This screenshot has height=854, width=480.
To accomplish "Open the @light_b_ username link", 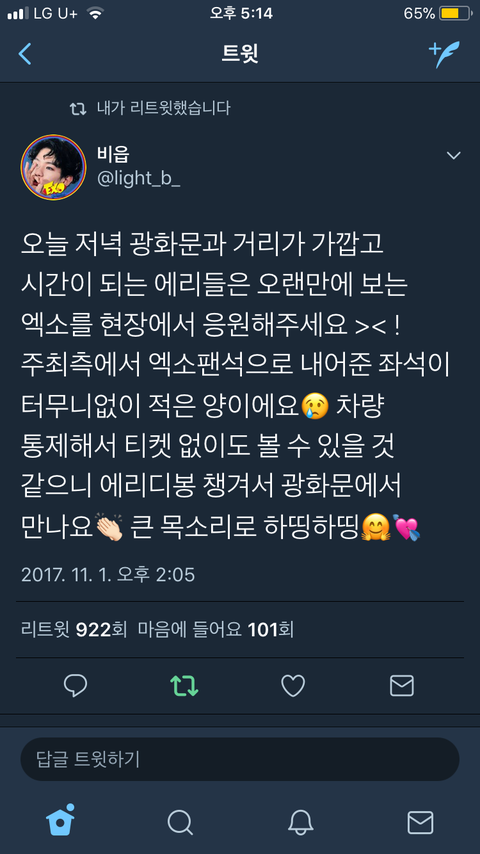I will (138, 179).
